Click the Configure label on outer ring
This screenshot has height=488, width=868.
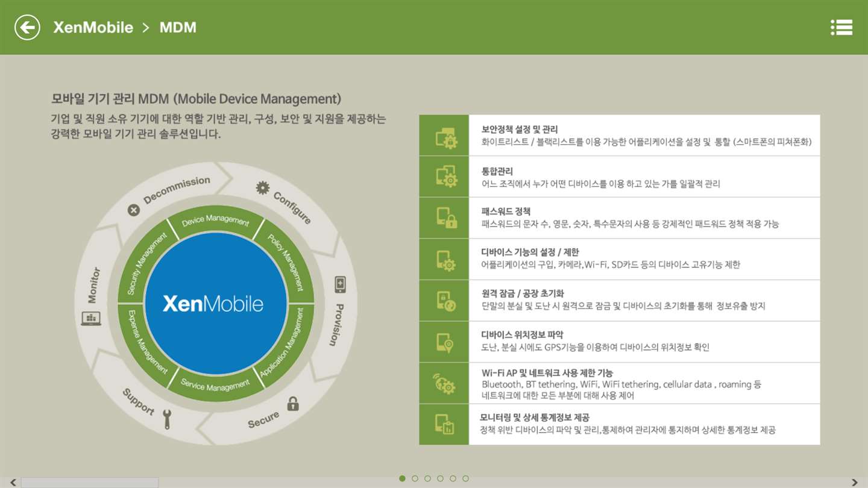coord(292,208)
